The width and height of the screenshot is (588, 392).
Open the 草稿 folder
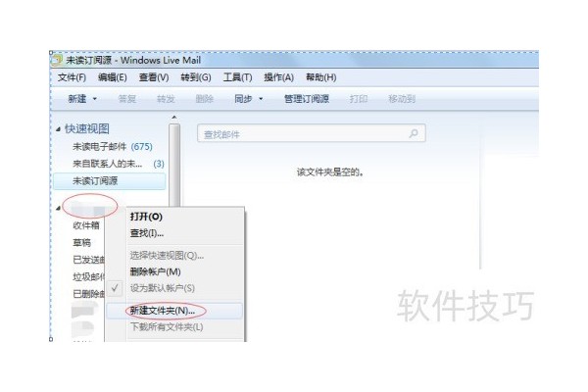click(x=81, y=243)
